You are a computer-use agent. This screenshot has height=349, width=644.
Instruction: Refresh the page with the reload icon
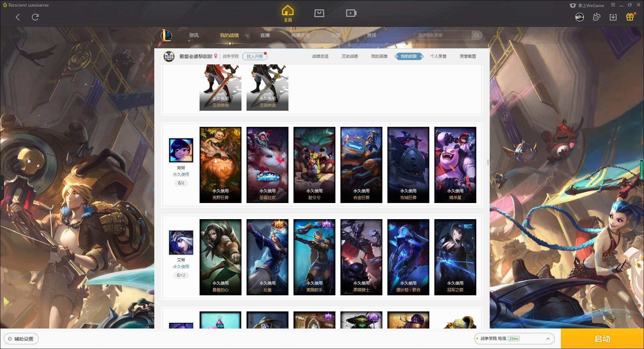[x=35, y=17]
